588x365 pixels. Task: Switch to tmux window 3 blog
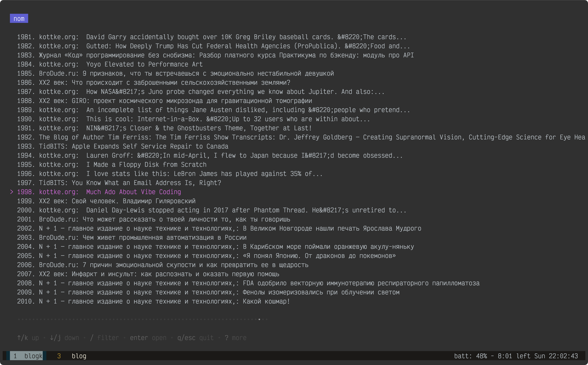[x=72, y=356]
